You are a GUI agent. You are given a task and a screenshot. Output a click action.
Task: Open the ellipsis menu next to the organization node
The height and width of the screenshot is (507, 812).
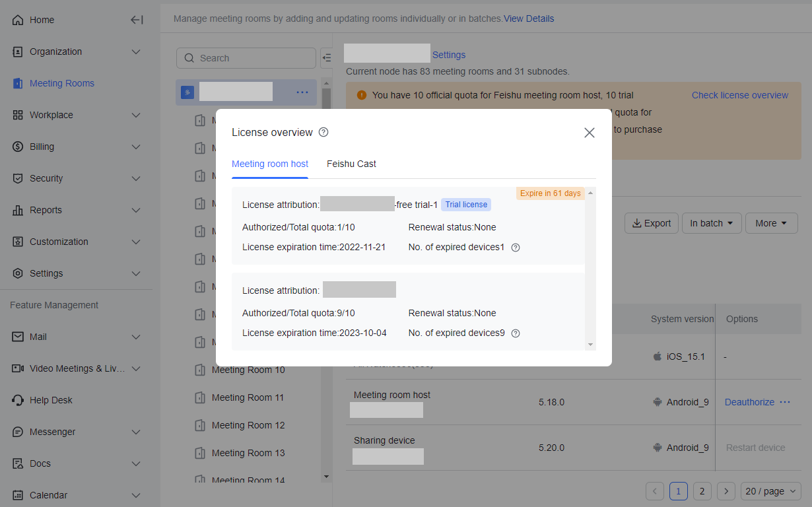coord(302,92)
